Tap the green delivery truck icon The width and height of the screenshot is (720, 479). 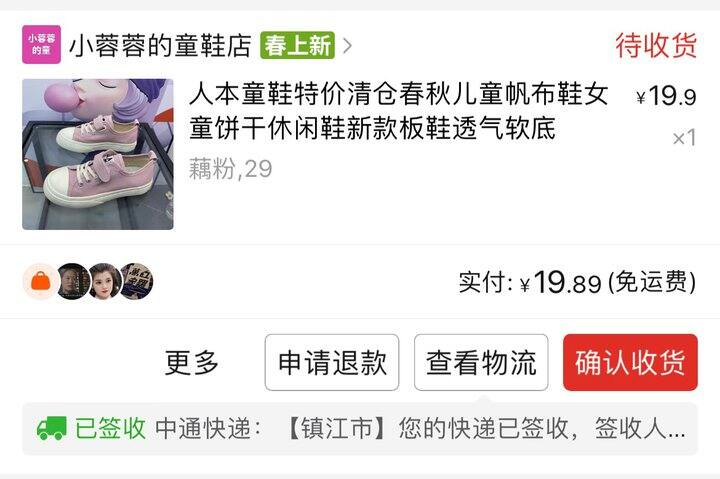pos(51,428)
